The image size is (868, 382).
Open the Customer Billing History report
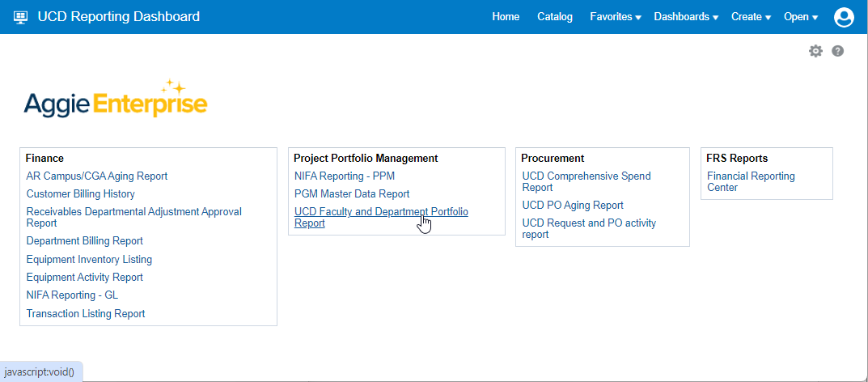(x=81, y=194)
